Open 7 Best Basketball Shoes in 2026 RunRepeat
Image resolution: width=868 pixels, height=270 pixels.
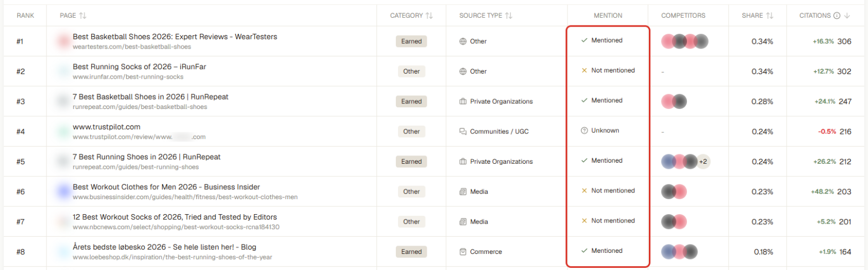pyautogui.click(x=151, y=96)
